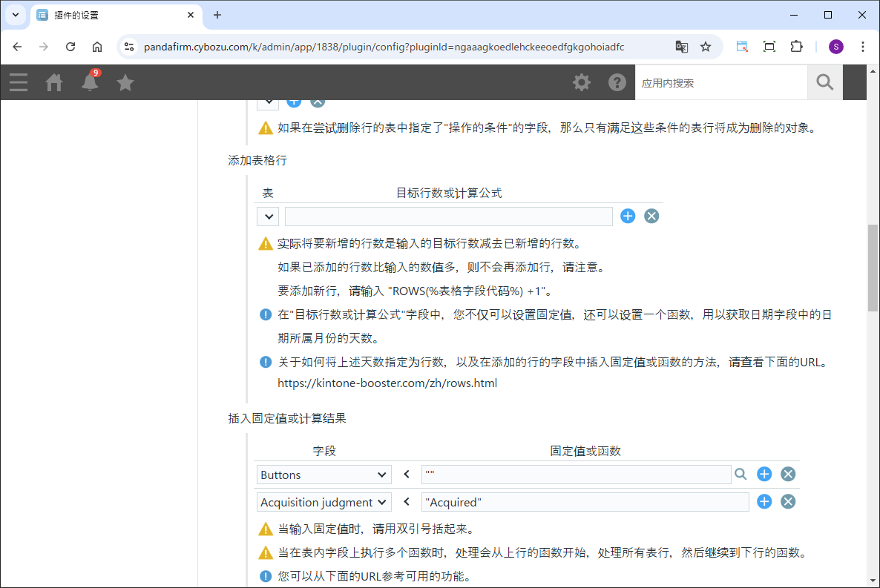880x588 pixels.
Task: Open the Acquisition judgment field dropdown
Action: tap(324, 502)
